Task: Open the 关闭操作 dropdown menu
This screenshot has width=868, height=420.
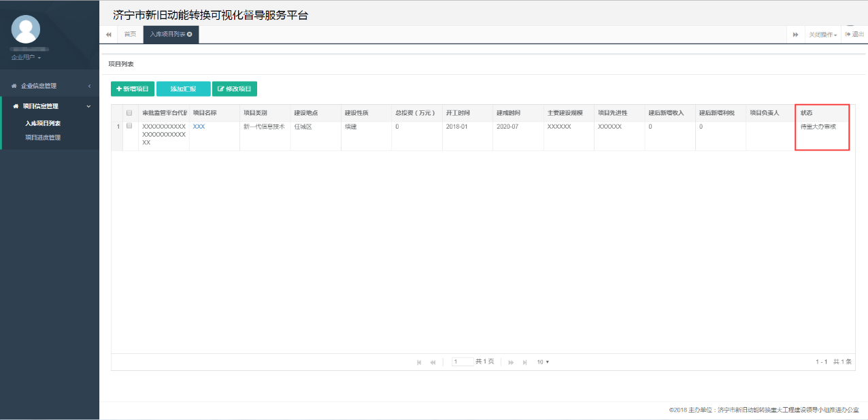Action: [821, 34]
